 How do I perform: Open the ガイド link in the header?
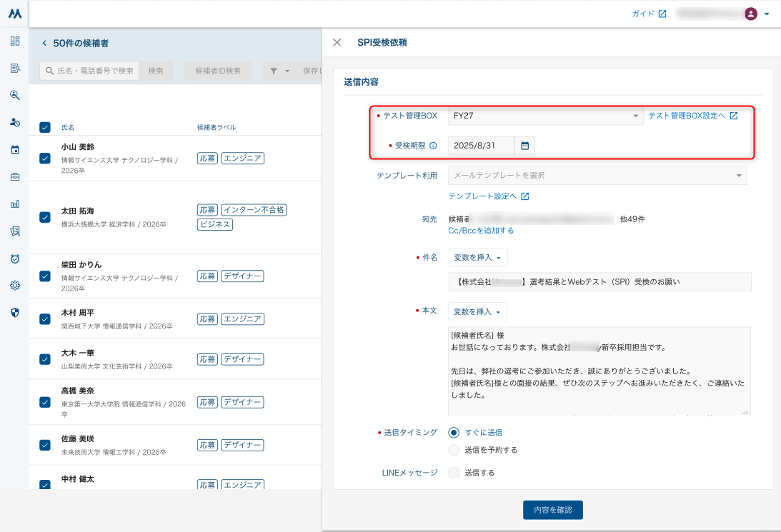(x=649, y=14)
